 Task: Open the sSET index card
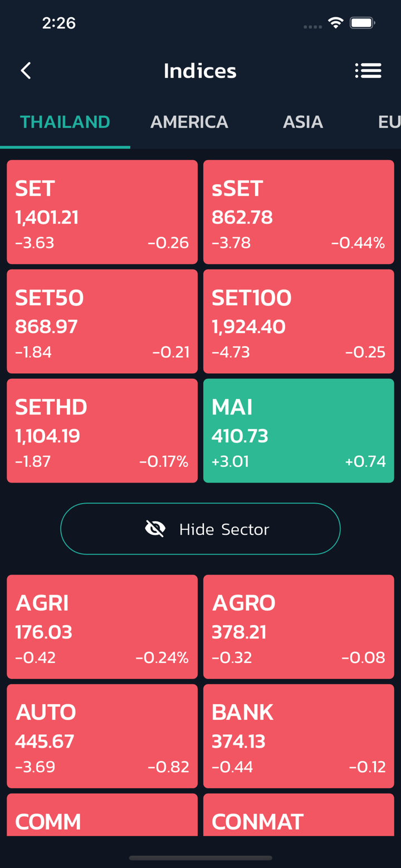[299, 212]
